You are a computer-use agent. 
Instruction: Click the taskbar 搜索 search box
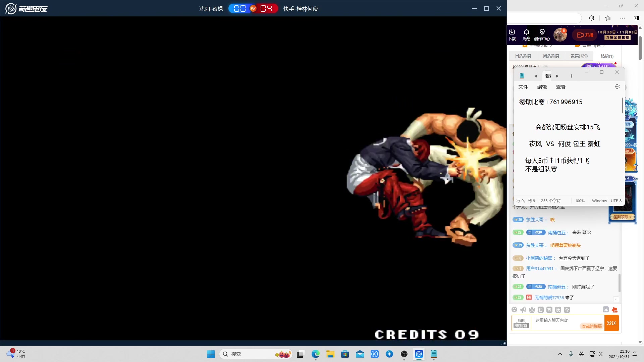(256, 354)
